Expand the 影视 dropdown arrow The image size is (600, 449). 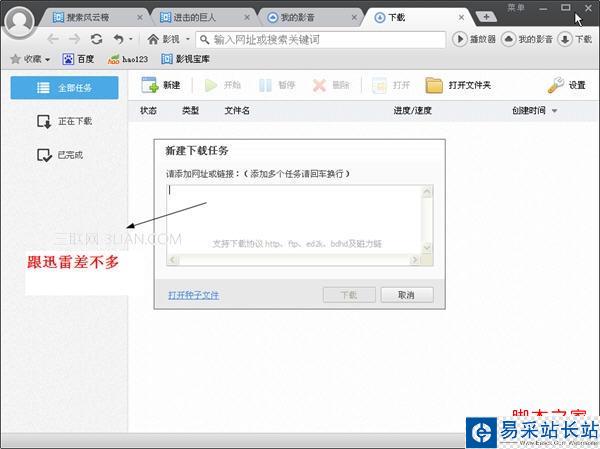[188, 39]
